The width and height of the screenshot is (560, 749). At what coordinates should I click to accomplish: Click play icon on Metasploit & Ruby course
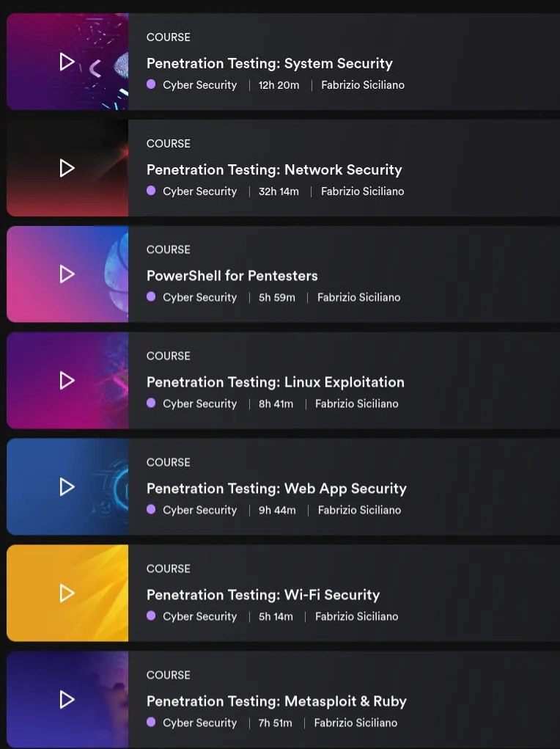tap(67, 700)
